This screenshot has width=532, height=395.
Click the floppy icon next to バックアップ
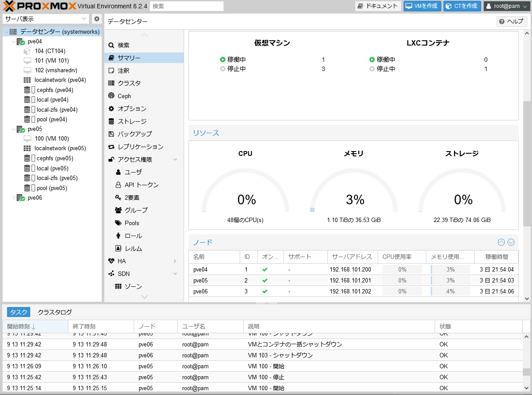(x=111, y=134)
